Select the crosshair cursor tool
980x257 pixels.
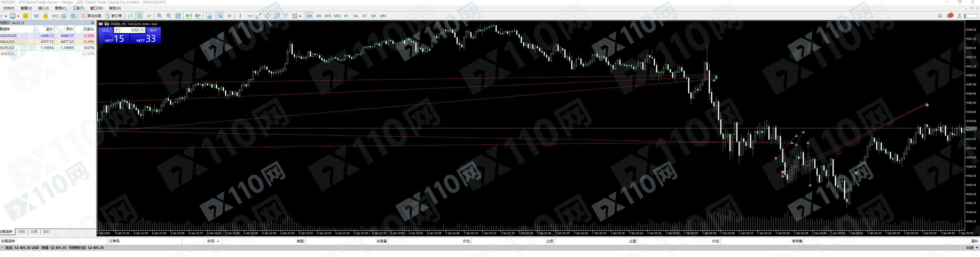(x=230, y=16)
